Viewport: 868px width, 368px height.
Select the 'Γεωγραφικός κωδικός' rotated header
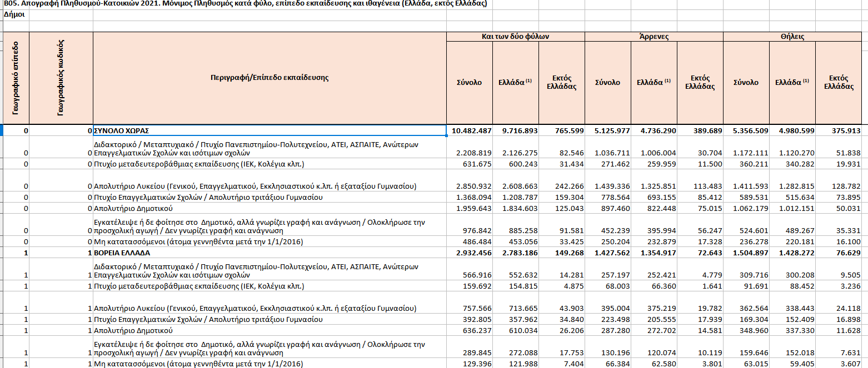coord(61,78)
